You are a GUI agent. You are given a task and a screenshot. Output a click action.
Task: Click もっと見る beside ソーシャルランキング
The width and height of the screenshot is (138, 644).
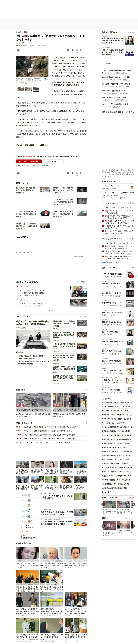pos(131,239)
